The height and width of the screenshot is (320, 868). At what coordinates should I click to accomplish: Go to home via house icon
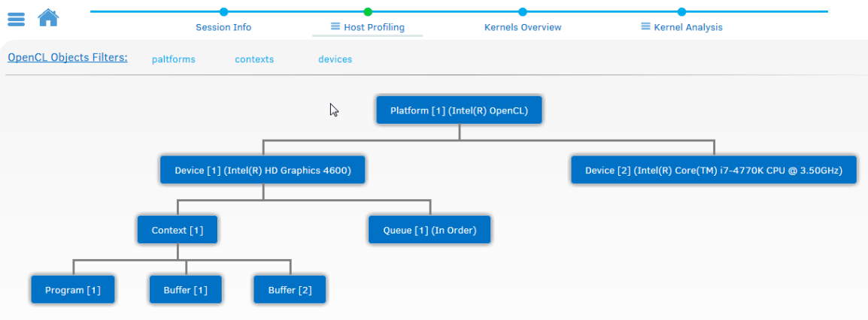click(48, 17)
